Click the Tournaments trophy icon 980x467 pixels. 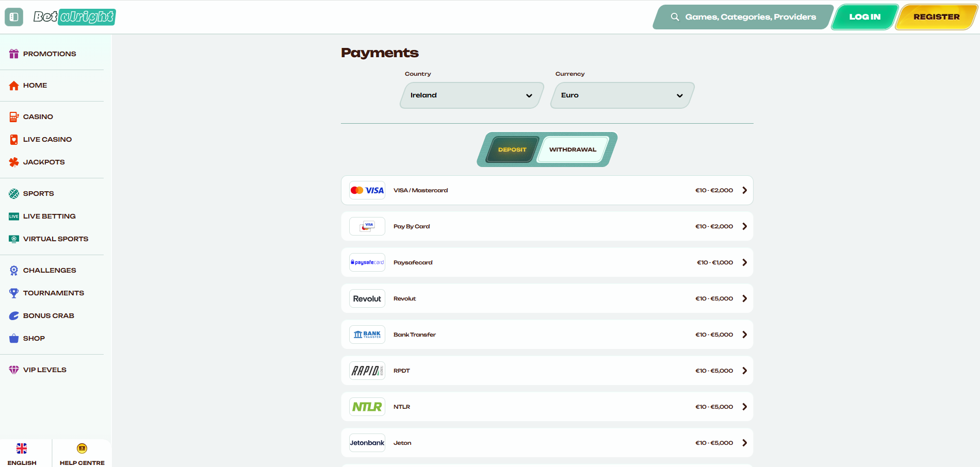14,293
